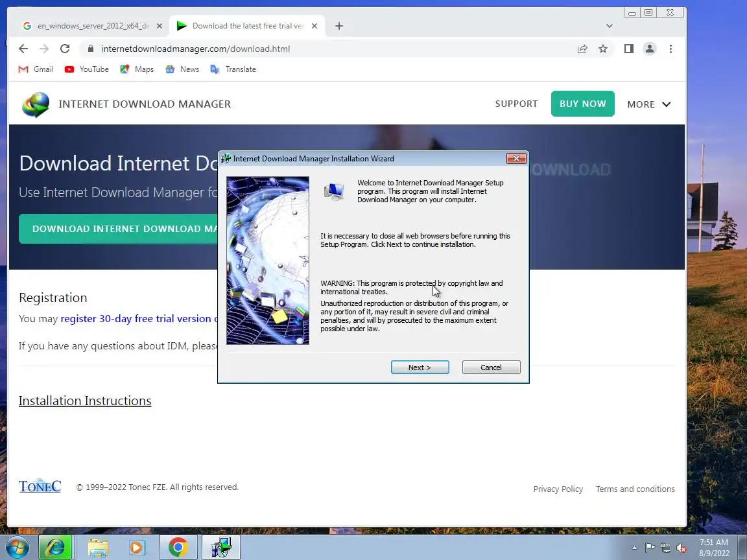Click the wizard title bar icon

(226, 159)
